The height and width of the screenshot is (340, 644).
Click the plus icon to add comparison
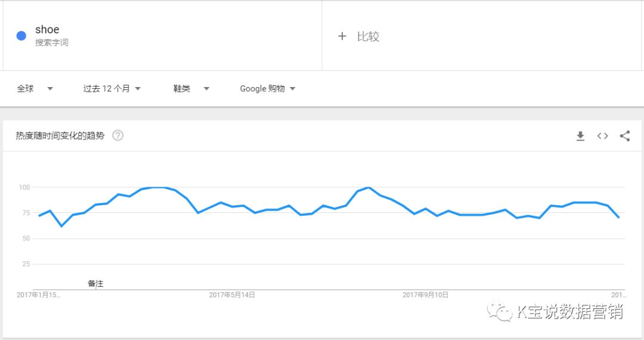click(342, 36)
